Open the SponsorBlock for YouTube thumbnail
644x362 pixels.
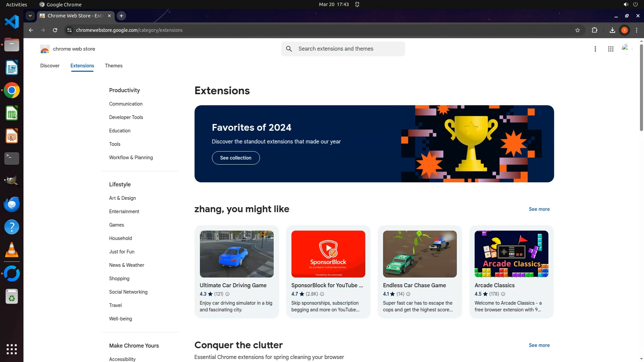pos(328,254)
